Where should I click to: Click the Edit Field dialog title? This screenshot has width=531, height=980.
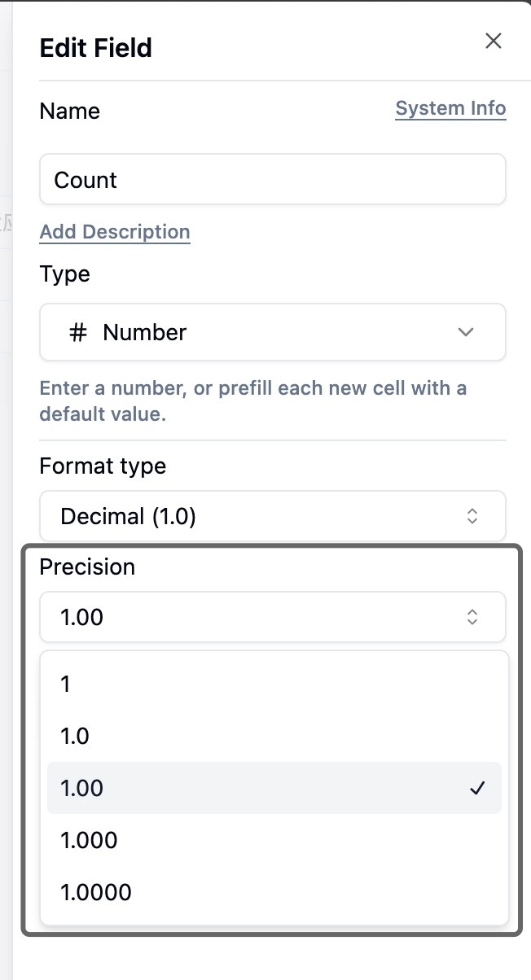(x=95, y=47)
